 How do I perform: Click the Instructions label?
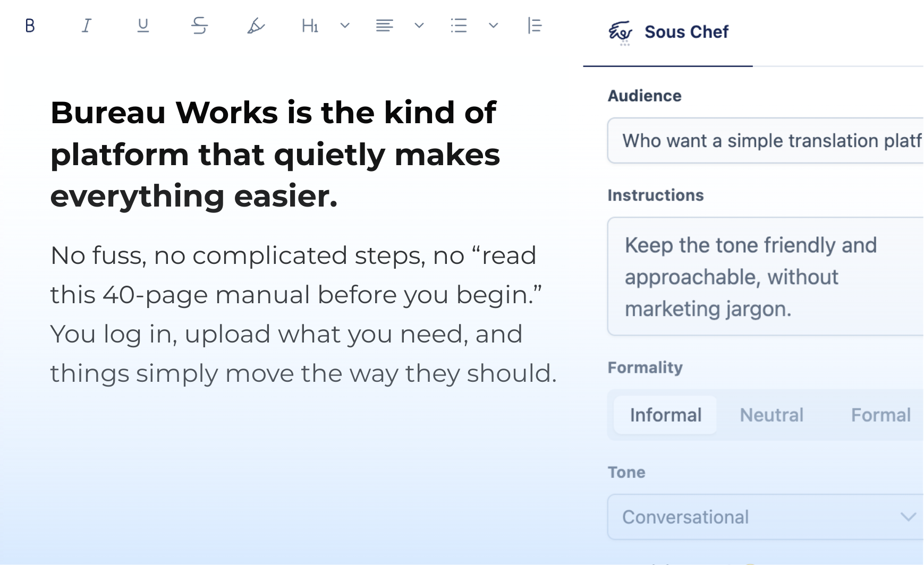point(656,195)
